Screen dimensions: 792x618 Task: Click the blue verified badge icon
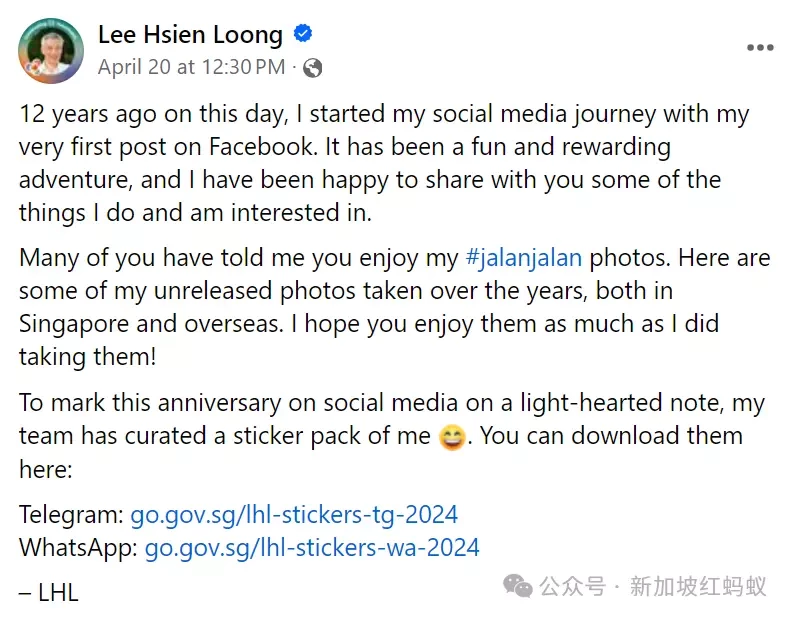[303, 34]
